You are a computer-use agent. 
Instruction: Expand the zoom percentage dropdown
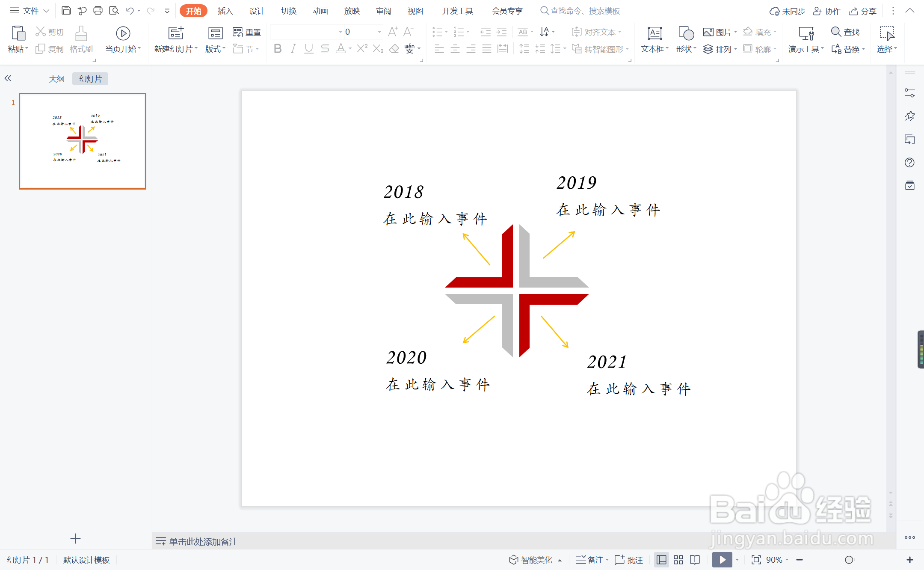pyautogui.click(x=787, y=560)
